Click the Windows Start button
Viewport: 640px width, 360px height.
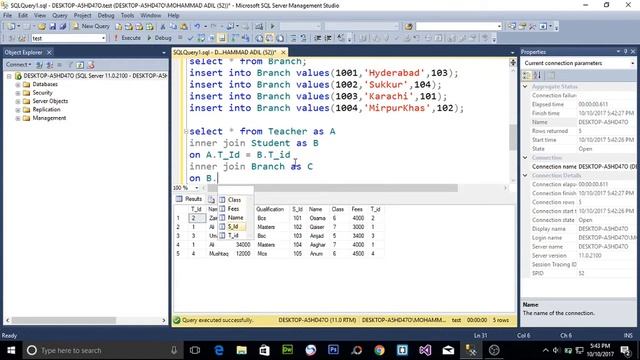pyautogui.click(x=11, y=350)
